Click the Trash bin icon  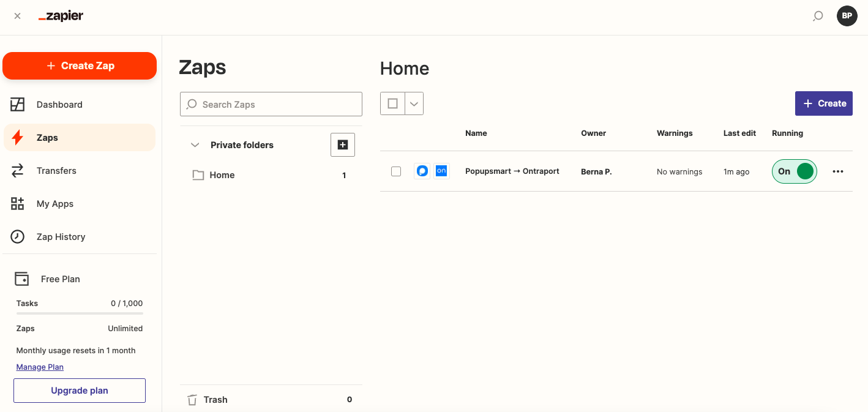click(192, 400)
